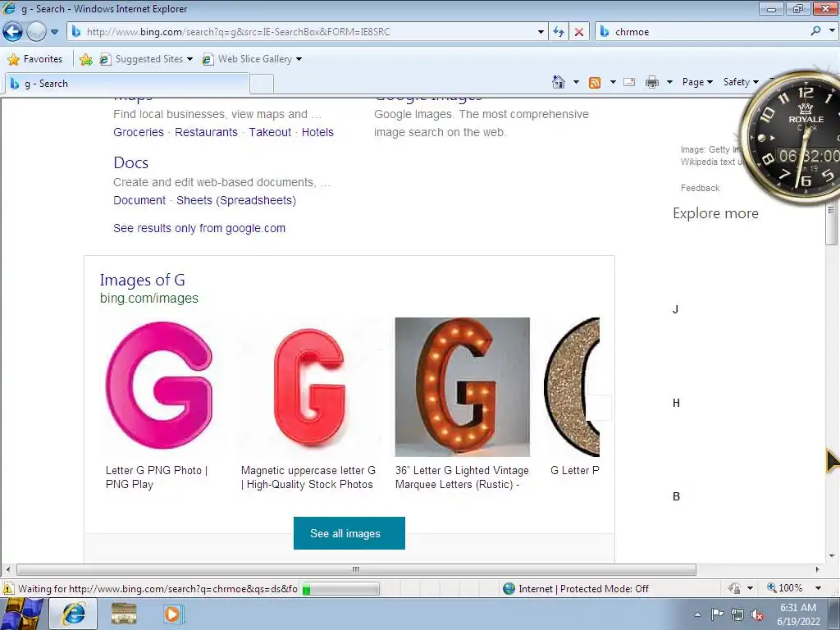Viewport: 840px width, 630px height.
Task: Click the Read Mail icon
Action: tap(629, 82)
